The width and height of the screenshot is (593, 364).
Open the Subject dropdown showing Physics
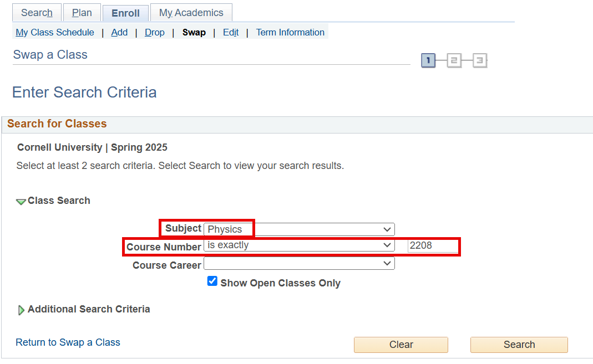coord(299,229)
